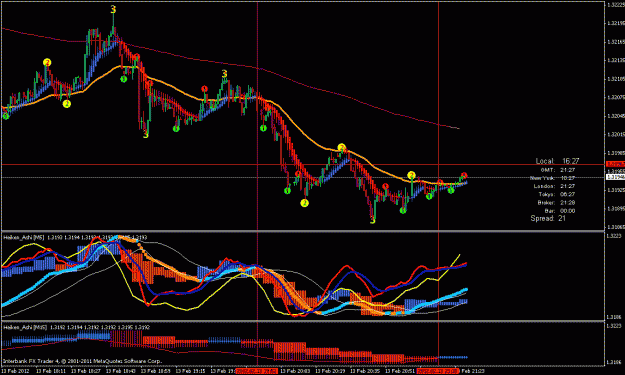
Task: Click the 'GMT: 21:27' clock line
Action: (x=558, y=170)
